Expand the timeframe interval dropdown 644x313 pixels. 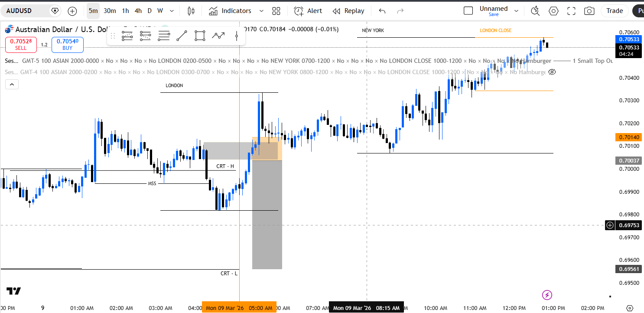(x=172, y=11)
